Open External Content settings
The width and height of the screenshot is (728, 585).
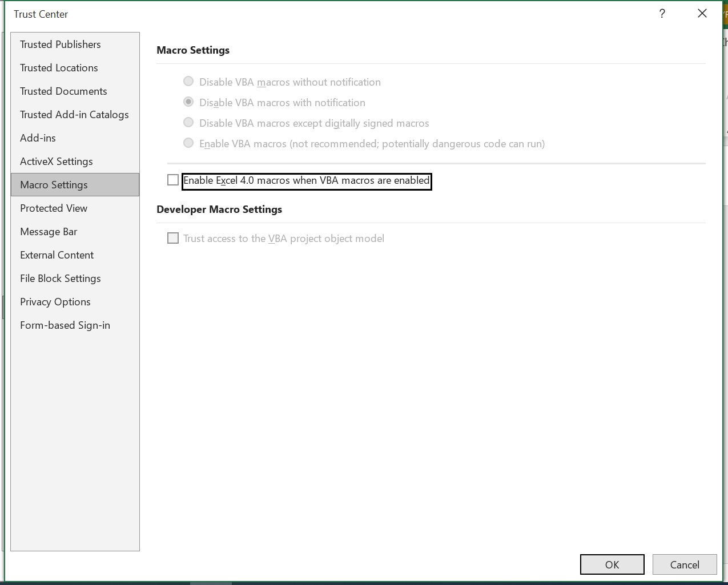tap(75, 255)
